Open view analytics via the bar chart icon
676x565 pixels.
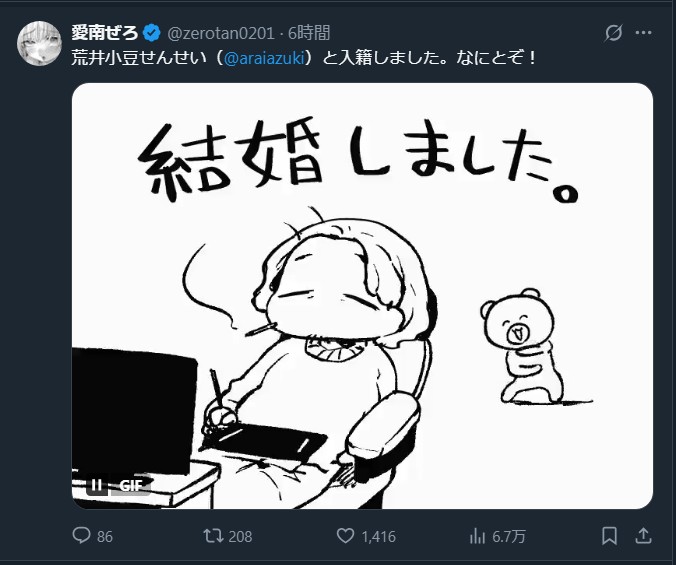pos(477,536)
